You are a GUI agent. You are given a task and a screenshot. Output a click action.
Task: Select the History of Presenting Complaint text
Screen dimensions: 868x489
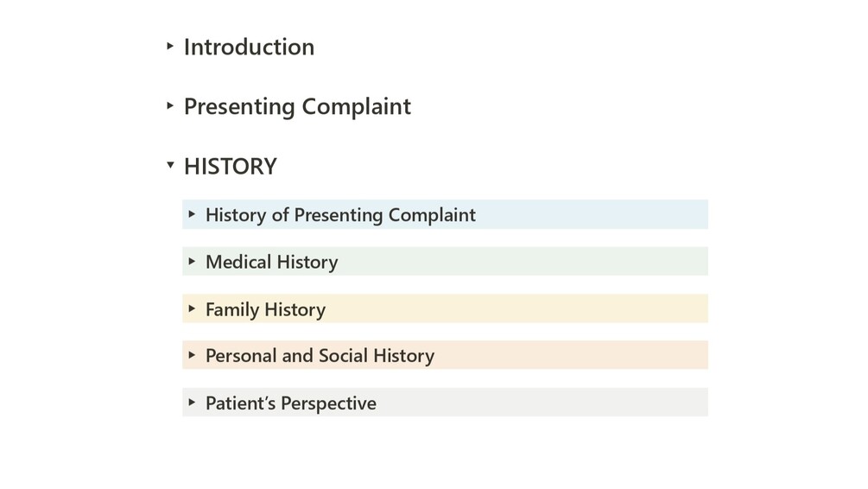340,214
